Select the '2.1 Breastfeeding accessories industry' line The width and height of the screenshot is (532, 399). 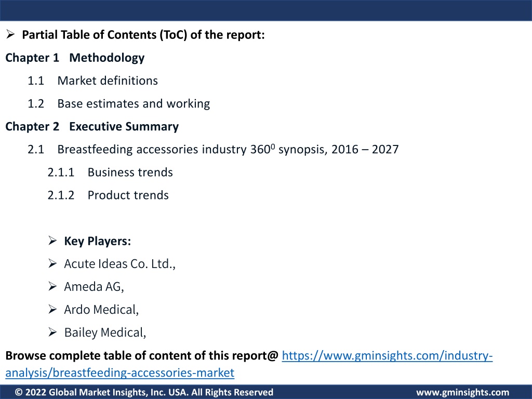point(213,149)
